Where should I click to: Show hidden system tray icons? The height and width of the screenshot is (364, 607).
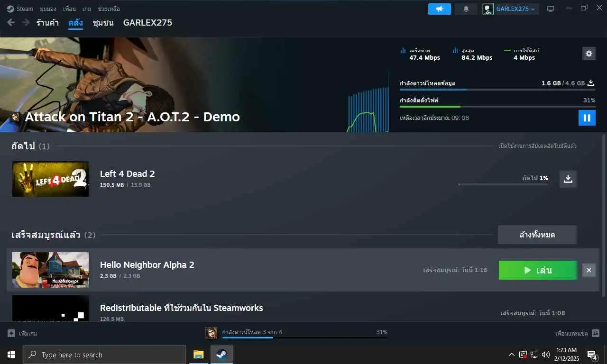pos(511,355)
